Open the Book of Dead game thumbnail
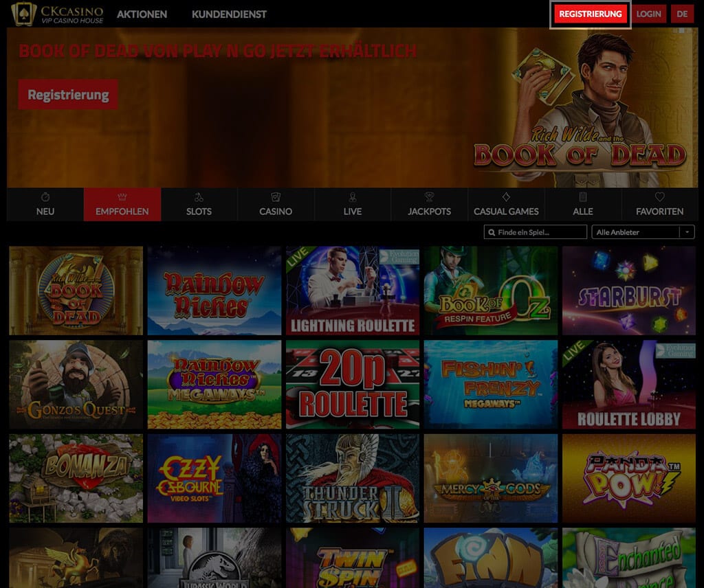 [76, 291]
